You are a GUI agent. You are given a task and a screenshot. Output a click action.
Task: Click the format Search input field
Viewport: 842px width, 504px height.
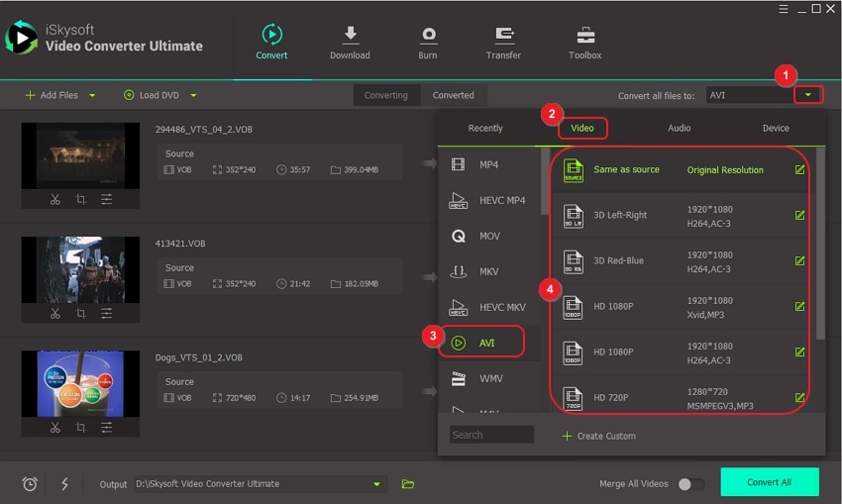[491, 435]
